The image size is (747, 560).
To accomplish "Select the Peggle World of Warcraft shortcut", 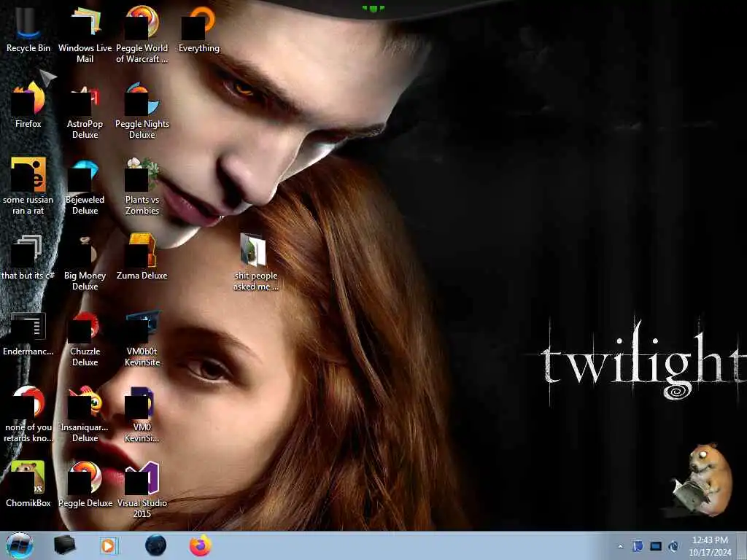I will coord(142,35).
